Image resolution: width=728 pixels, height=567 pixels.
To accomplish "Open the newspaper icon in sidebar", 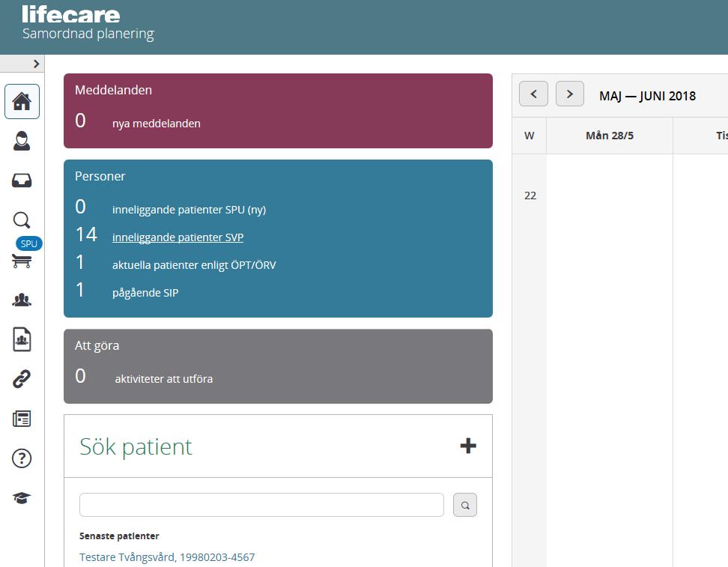I will pos(22,419).
